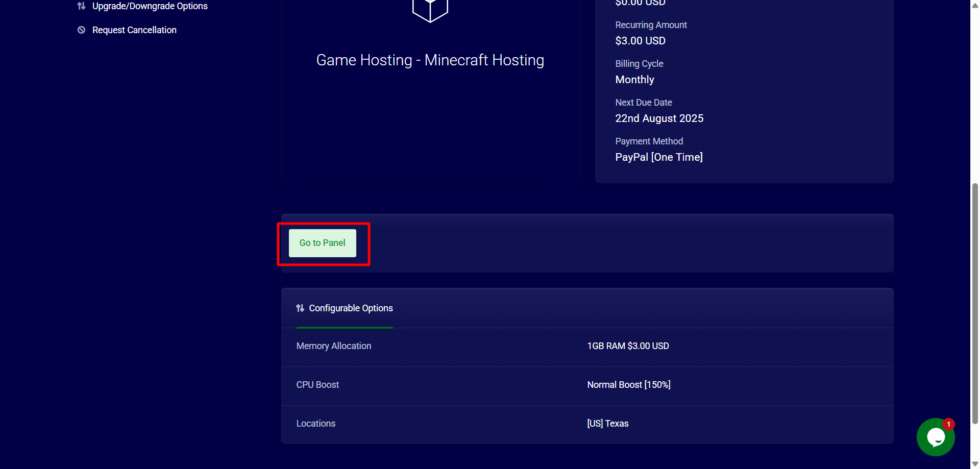Image resolution: width=980 pixels, height=469 pixels.
Task: Click the Memory Allocation row label
Action: pyautogui.click(x=334, y=346)
